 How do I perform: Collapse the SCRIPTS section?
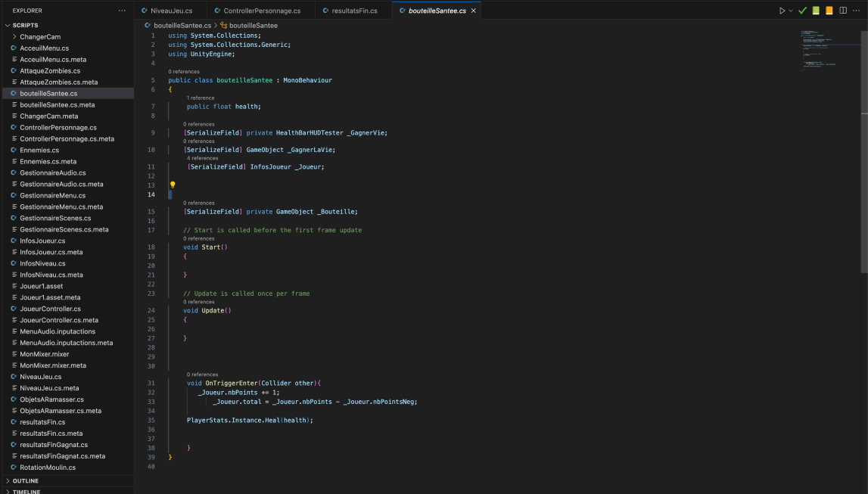point(25,25)
